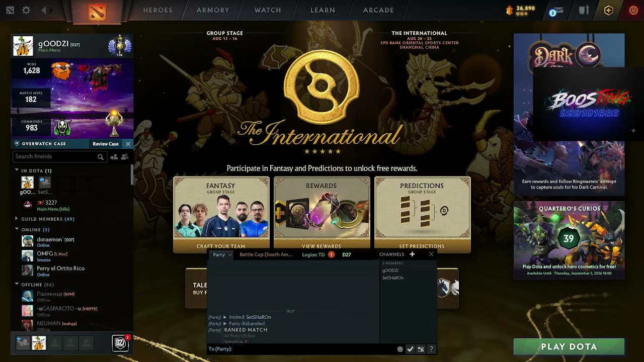Expand the 'Party disbanded' chat entry
This screenshot has width=644, height=362.
point(225,324)
